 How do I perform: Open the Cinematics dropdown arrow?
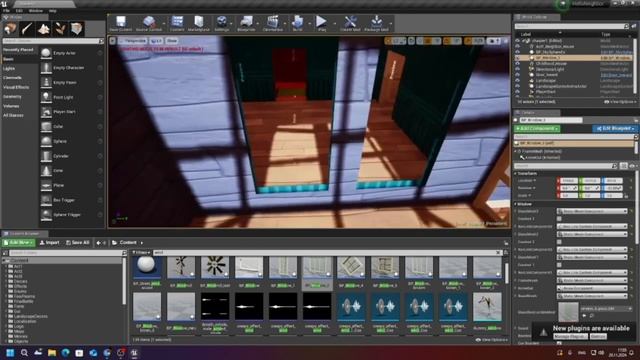[x=285, y=23]
